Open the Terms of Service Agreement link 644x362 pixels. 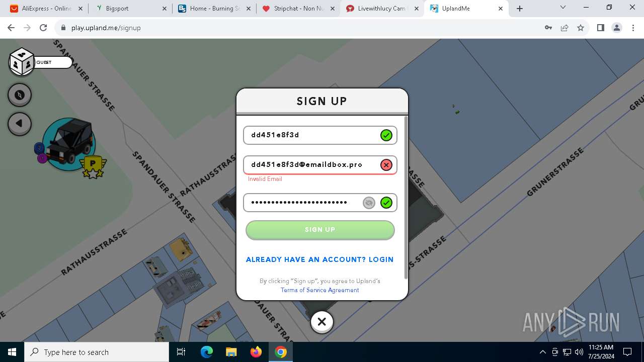[320, 290]
